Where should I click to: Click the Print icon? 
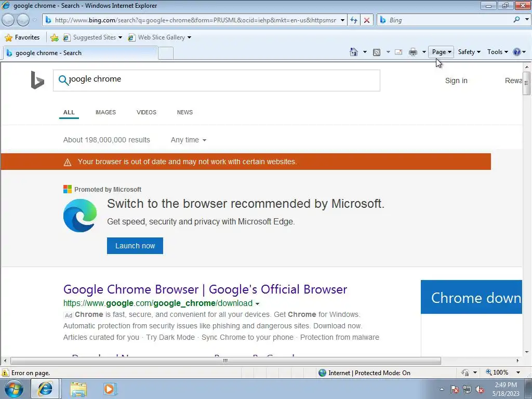click(413, 52)
